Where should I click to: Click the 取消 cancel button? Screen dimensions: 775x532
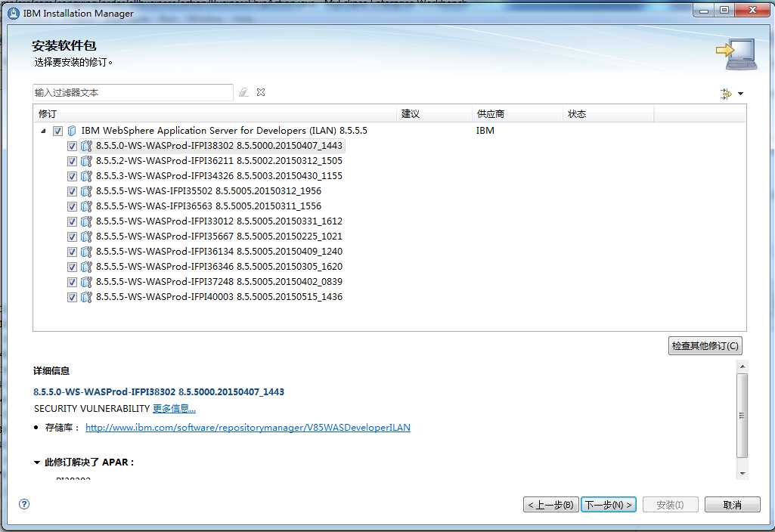(x=732, y=505)
